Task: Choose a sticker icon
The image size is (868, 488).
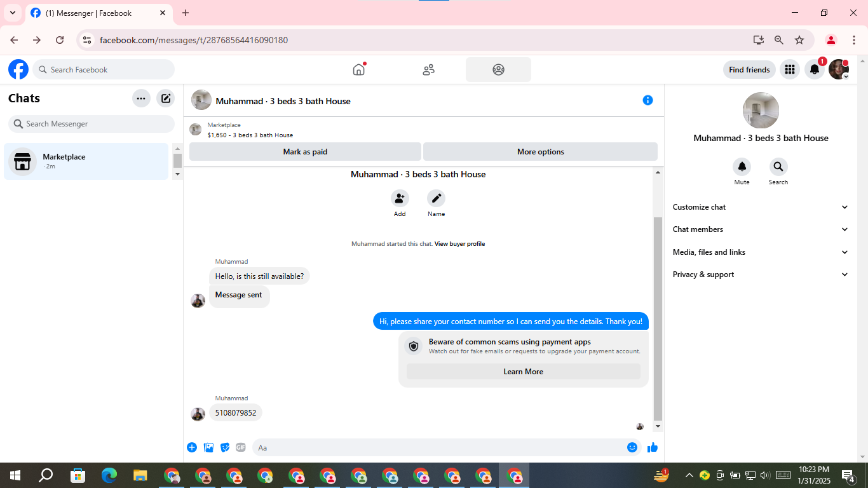Action: (x=225, y=447)
